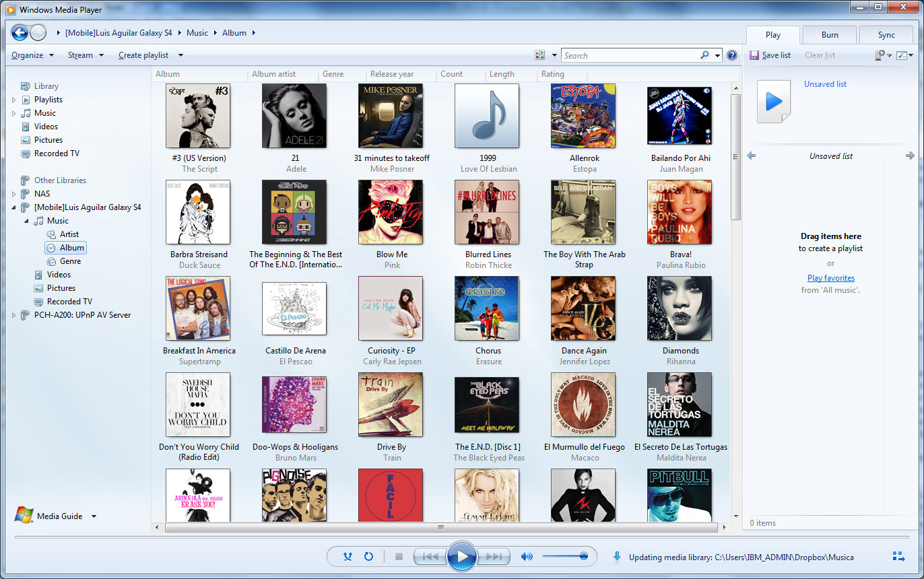Open the list options checkmark menu

point(905,55)
